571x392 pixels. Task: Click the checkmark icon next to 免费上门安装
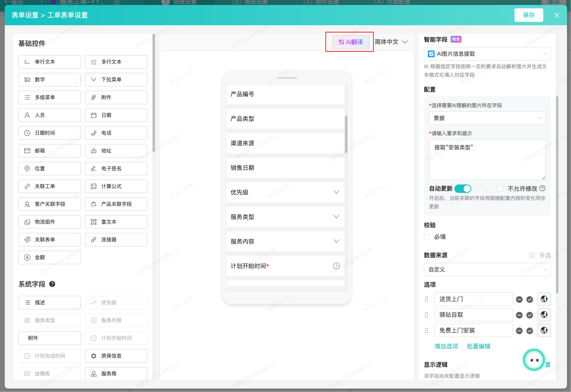click(x=529, y=331)
